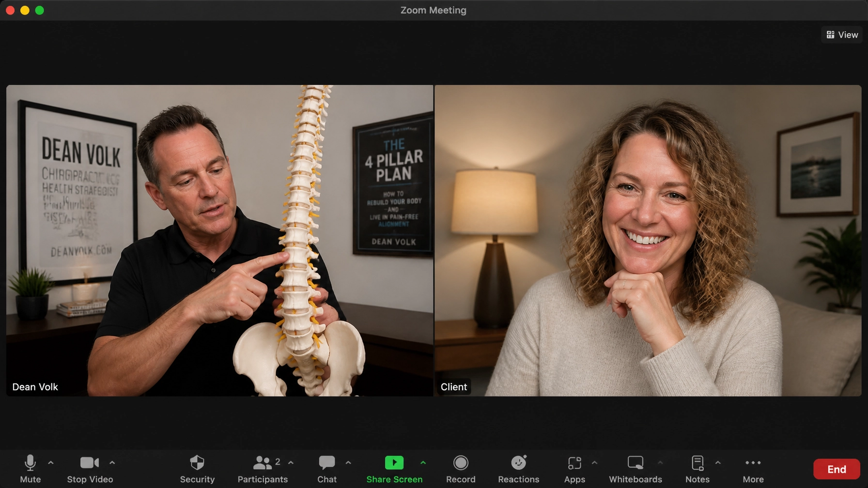Viewport: 868px width, 488px height.
Task: Expand the Apps options chevron
Action: pos(595,463)
